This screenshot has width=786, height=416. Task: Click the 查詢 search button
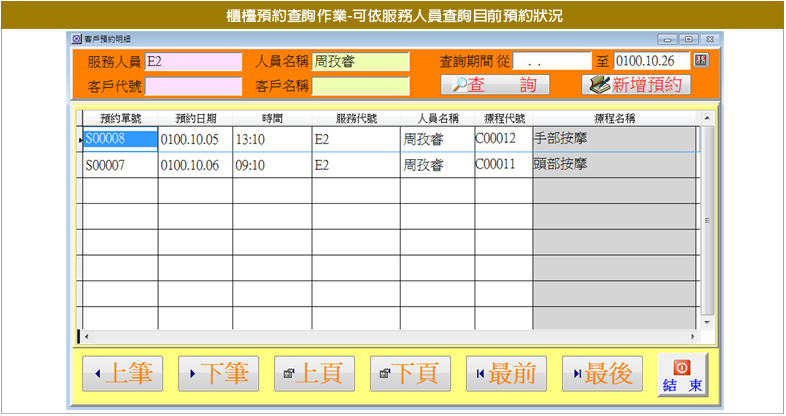pos(495,85)
